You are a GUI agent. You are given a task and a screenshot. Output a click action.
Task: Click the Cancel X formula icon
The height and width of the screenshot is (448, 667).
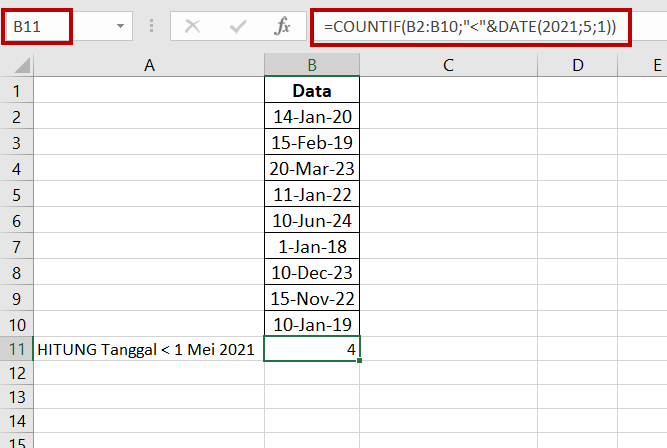[193, 26]
